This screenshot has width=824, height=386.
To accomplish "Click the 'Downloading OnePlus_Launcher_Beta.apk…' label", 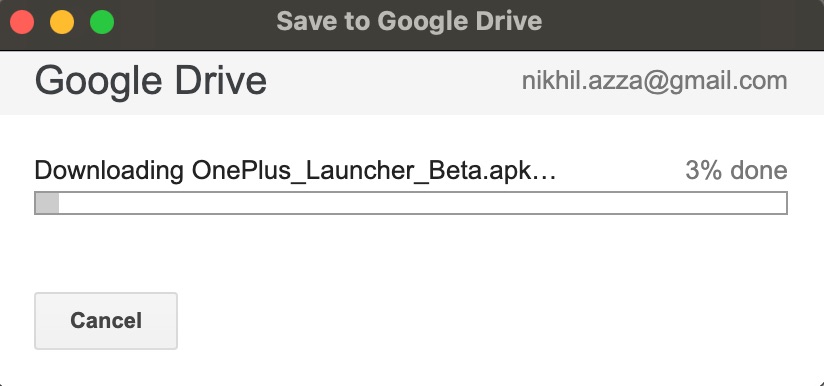I will pyautogui.click(x=295, y=171).
